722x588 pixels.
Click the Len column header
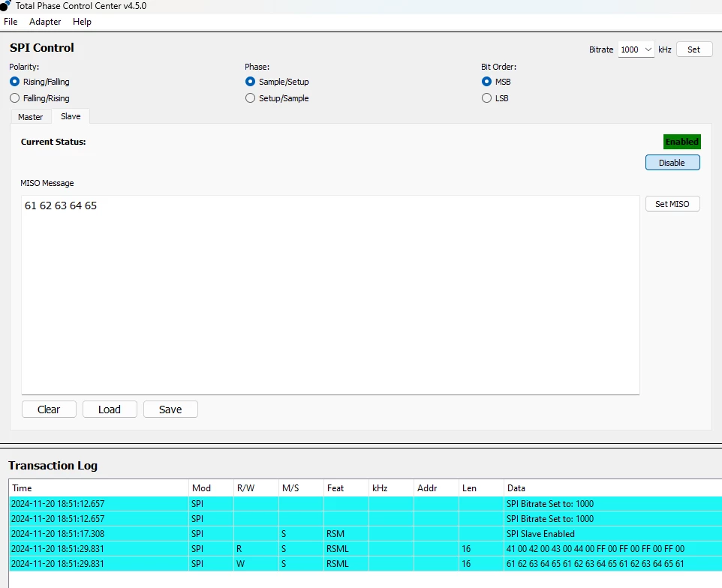pos(481,488)
